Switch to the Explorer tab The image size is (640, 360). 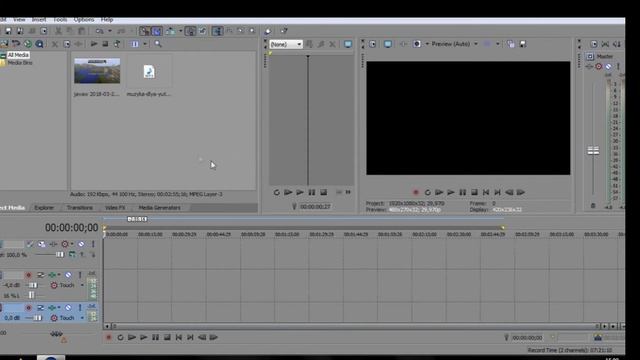pos(44,208)
